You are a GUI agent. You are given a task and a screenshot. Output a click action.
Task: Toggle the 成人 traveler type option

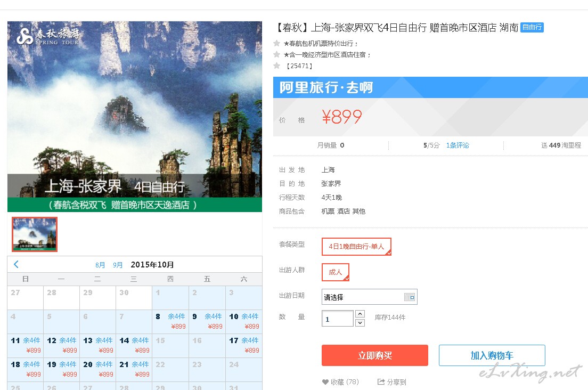click(335, 272)
